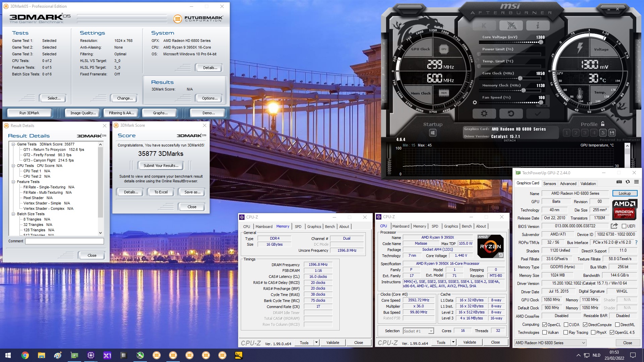Refresh GPU-Z data icon
Image resolution: width=644 pixels, height=362 pixels.
(x=628, y=182)
